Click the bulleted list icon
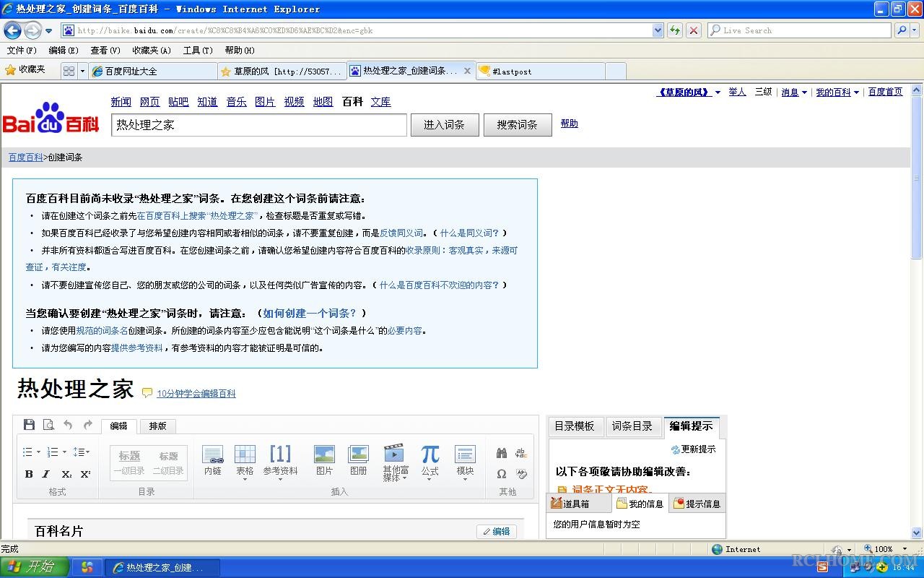 (27, 452)
